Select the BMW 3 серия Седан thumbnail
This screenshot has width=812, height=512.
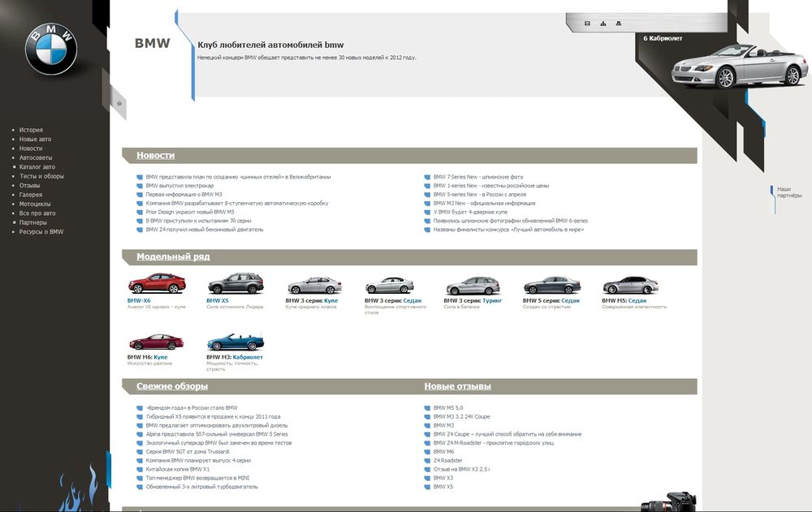(x=390, y=286)
